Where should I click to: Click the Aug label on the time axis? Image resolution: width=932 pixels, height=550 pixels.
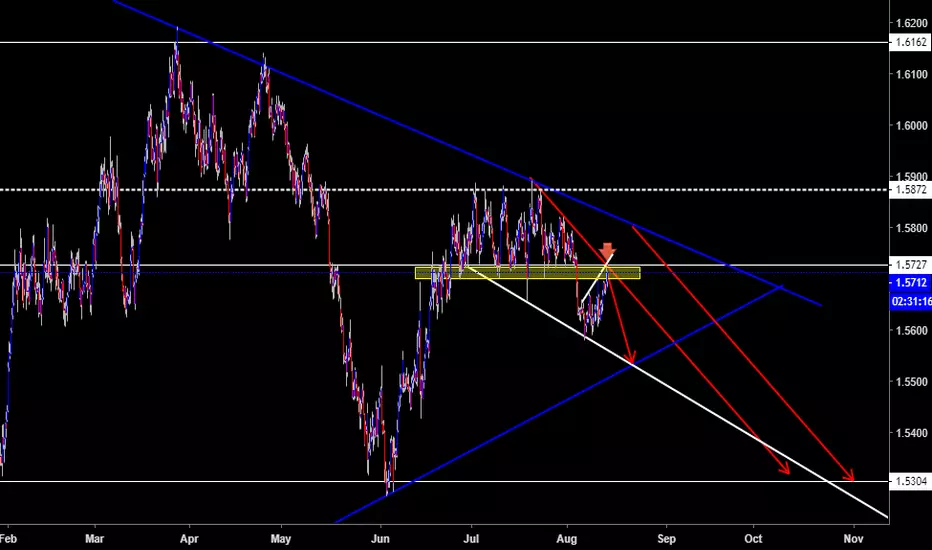[566, 539]
